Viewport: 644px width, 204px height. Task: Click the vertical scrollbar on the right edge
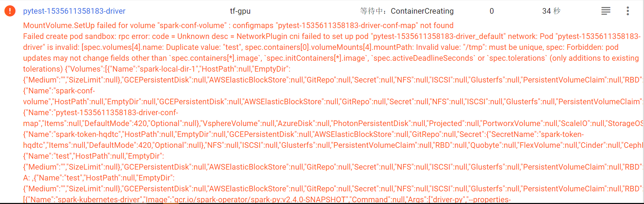pyautogui.click(x=642, y=102)
